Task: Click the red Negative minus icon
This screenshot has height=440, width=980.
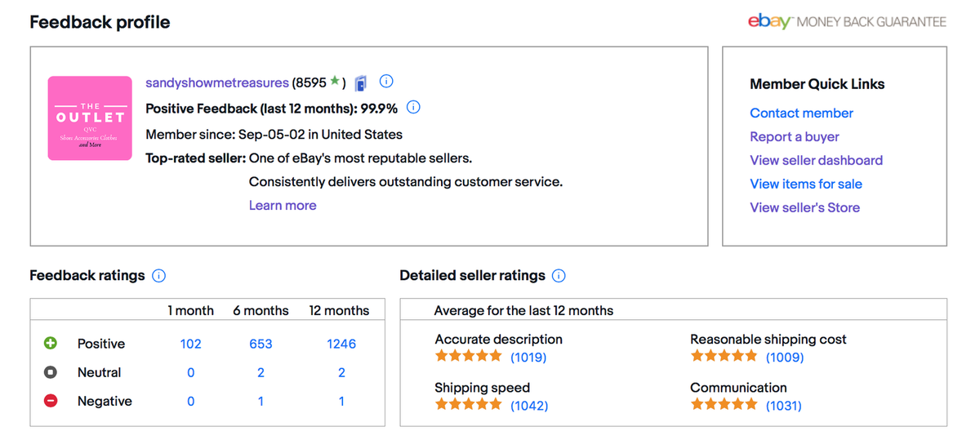Action: coord(51,401)
